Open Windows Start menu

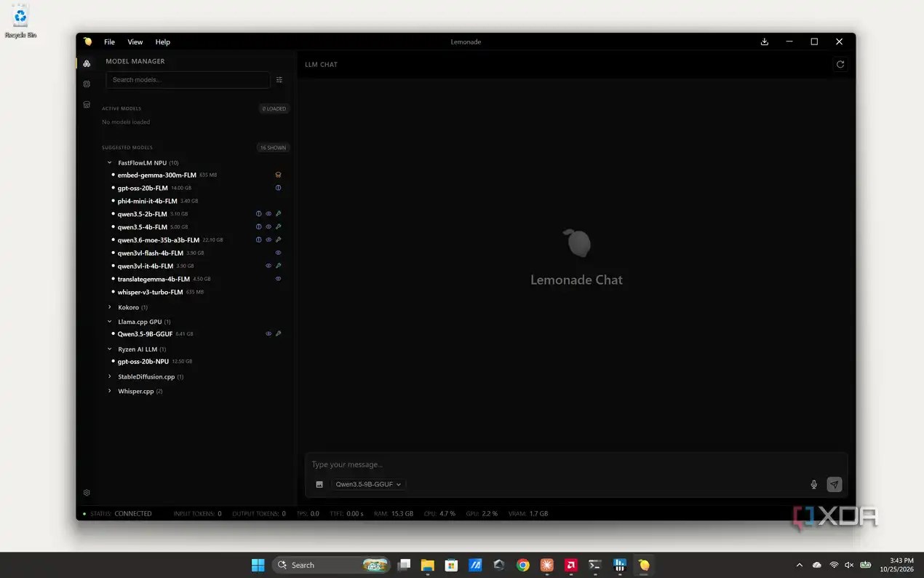[258, 565]
